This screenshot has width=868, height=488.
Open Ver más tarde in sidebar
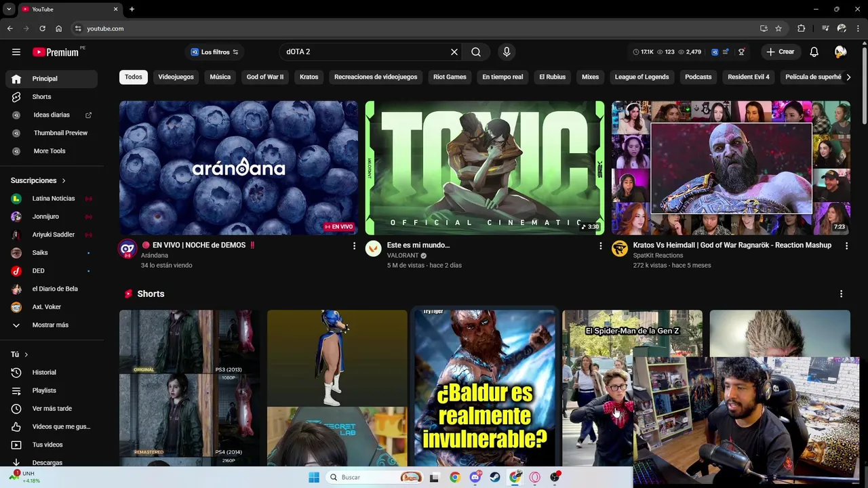click(x=52, y=409)
